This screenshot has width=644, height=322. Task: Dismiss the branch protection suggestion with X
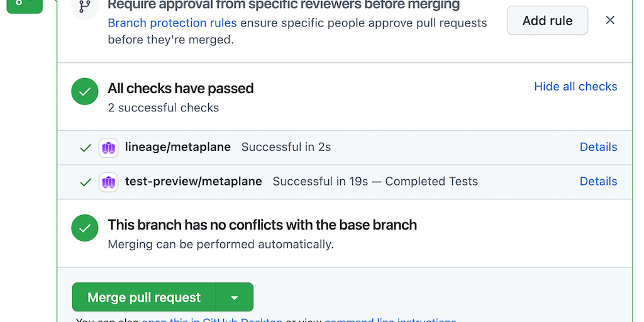[610, 20]
